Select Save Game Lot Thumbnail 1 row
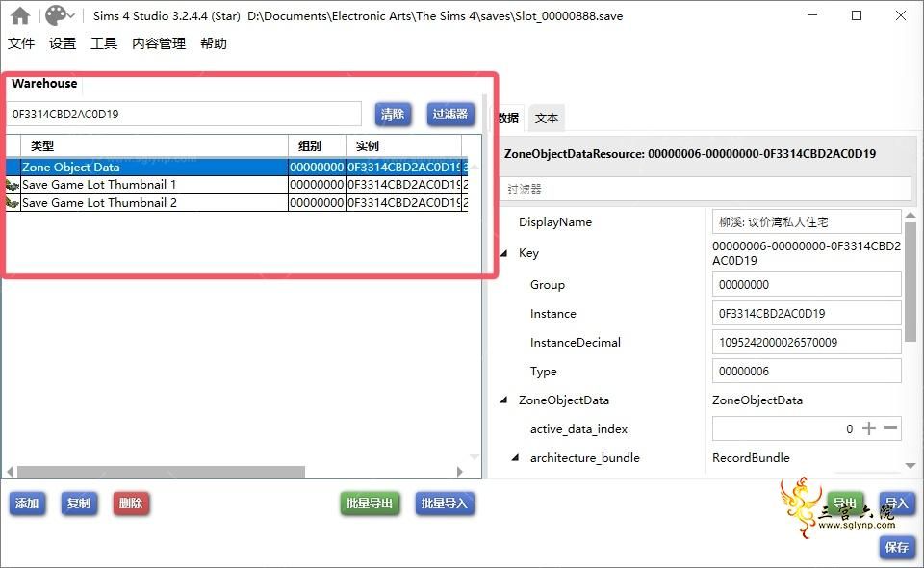This screenshot has height=568, width=924. 237,185
